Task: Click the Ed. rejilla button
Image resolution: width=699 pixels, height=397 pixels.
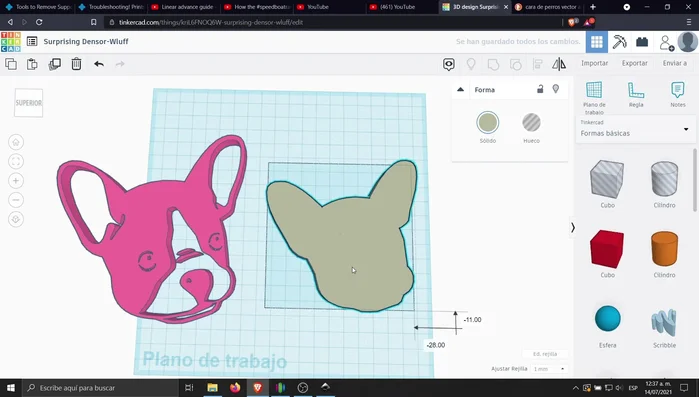Action: pos(545,354)
